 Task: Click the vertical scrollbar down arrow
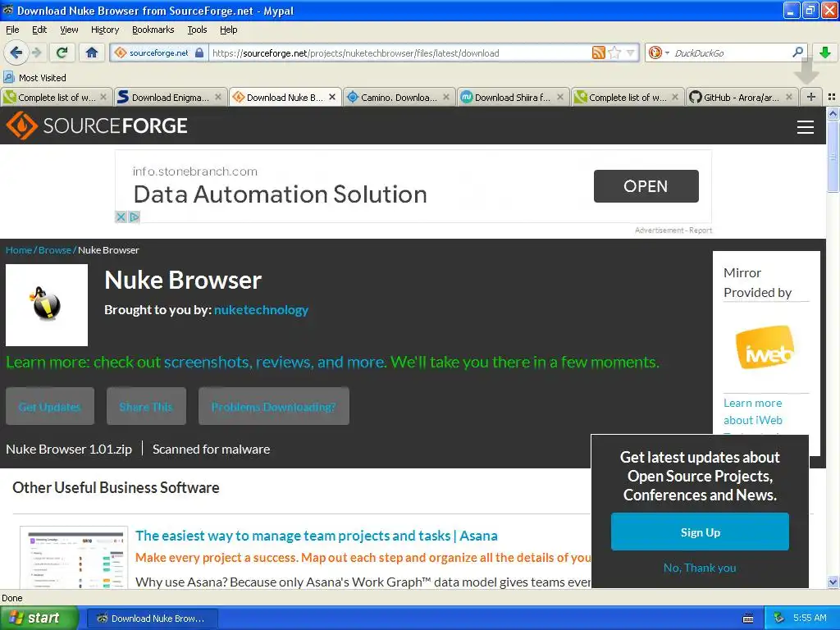click(x=833, y=582)
